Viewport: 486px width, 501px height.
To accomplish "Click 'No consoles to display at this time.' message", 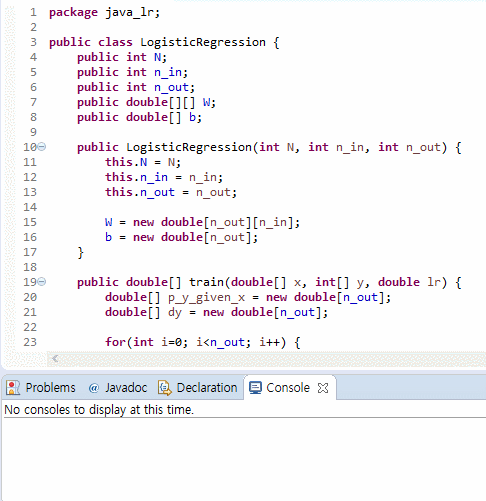I will pyautogui.click(x=99, y=410).
